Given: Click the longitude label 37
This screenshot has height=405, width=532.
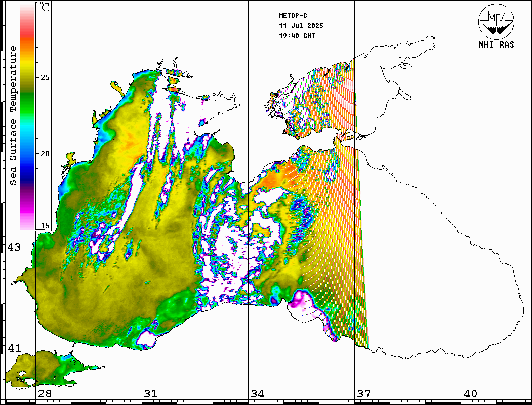Looking at the screenshot, I should (364, 394).
